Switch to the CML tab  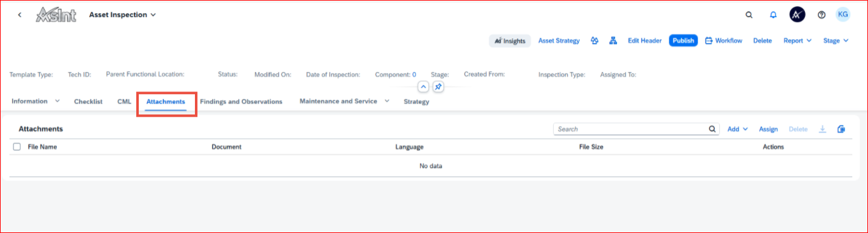(124, 102)
